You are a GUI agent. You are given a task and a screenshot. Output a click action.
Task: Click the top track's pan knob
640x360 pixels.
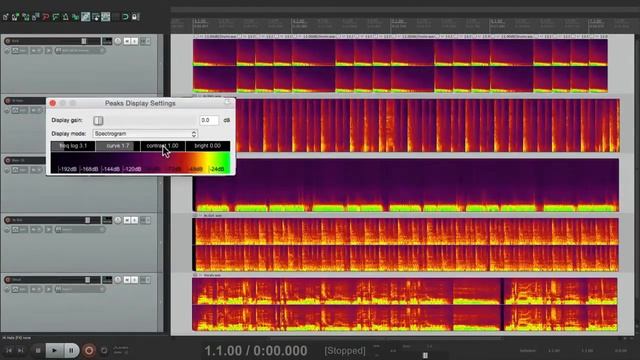118,41
